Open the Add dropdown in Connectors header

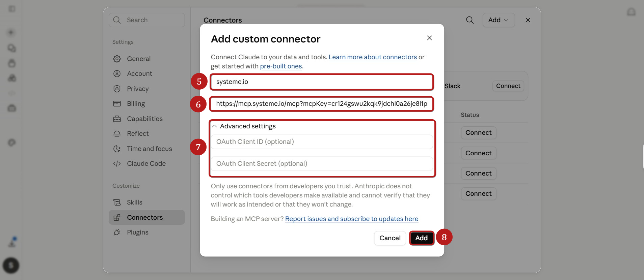[x=499, y=20]
